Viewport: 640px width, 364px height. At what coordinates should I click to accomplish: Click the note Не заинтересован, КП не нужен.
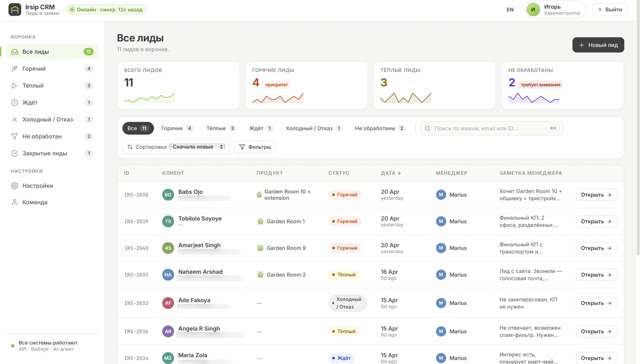pos(528,303)
